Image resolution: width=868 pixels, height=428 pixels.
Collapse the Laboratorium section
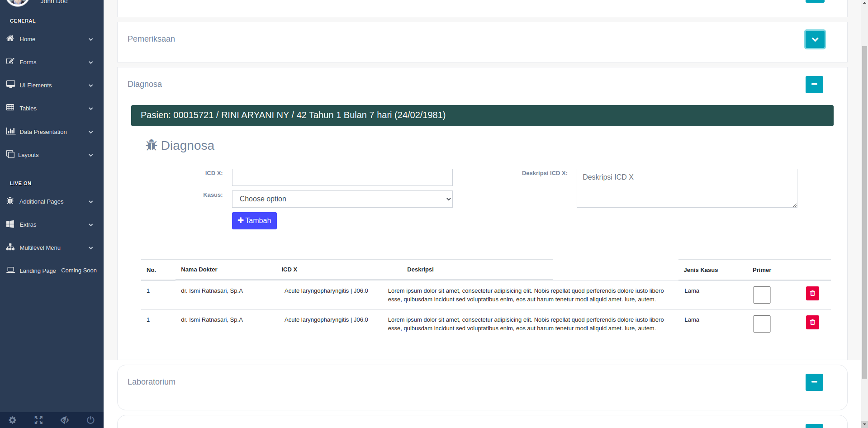pos(814,382)
